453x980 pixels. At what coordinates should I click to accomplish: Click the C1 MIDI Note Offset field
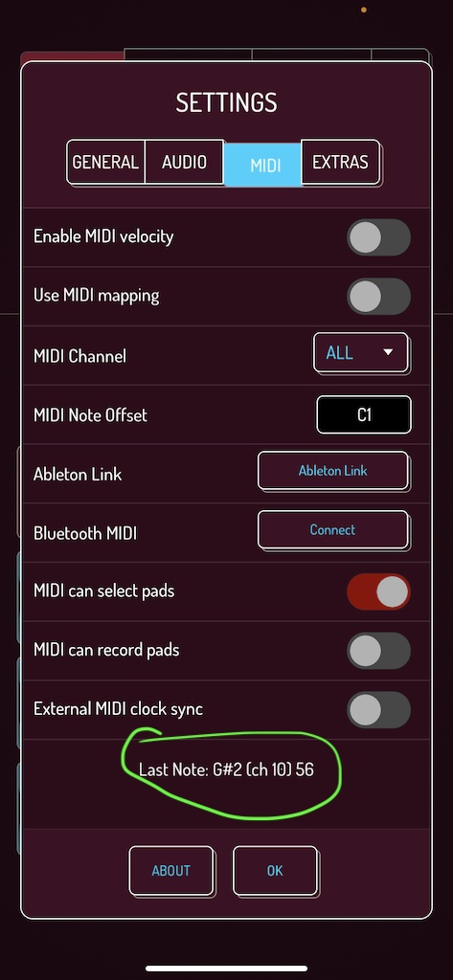pyautogui.click(x=364, y=414)
